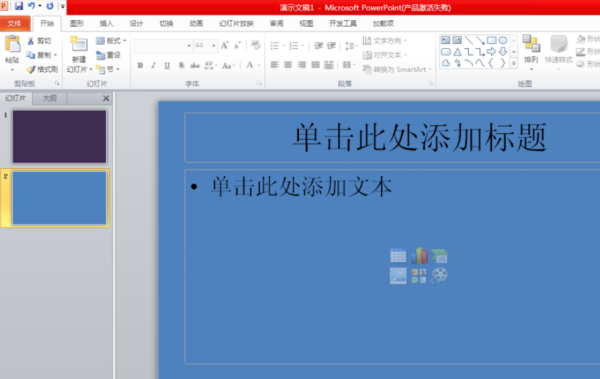Toggle Underline formatting
Image resolution: width=600 pixels, height=379 pixels.
[x=167, y=65]
